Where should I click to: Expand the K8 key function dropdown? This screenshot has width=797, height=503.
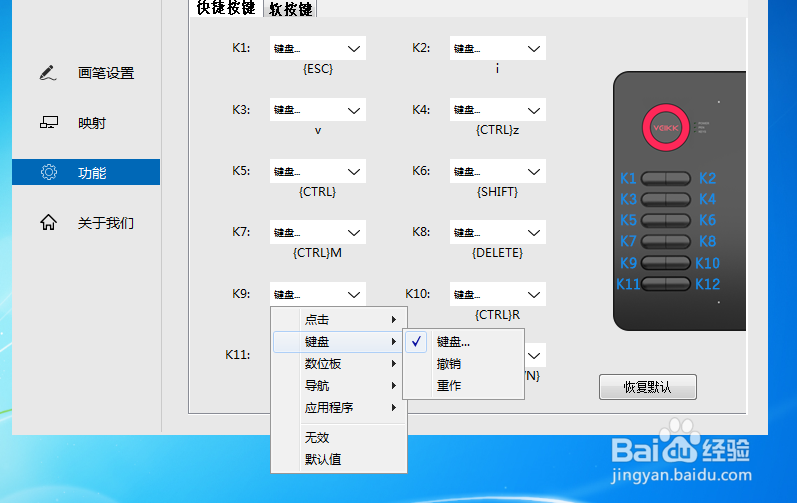pyautogui.click(x=498, y=232)
